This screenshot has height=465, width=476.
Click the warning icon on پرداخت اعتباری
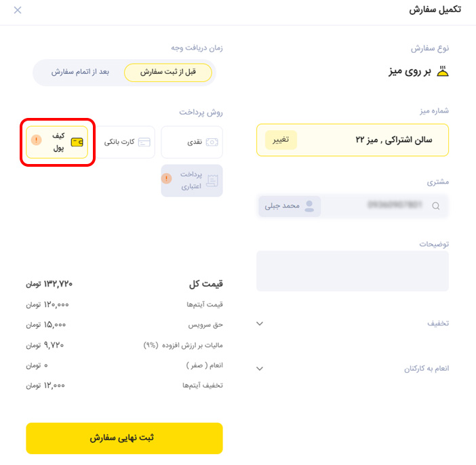[x=166, y=178]
